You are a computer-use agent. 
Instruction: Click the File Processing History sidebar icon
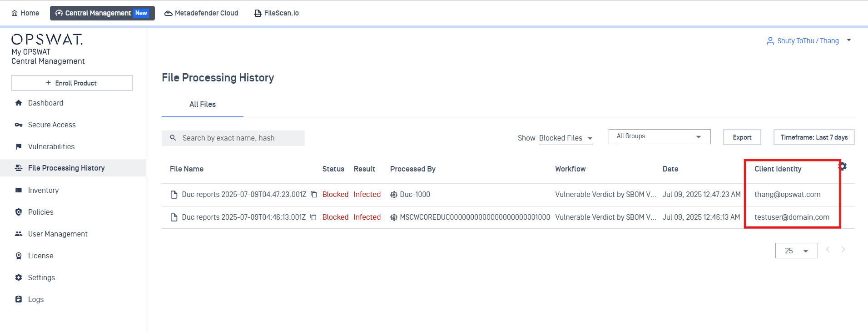click(19, 168)
